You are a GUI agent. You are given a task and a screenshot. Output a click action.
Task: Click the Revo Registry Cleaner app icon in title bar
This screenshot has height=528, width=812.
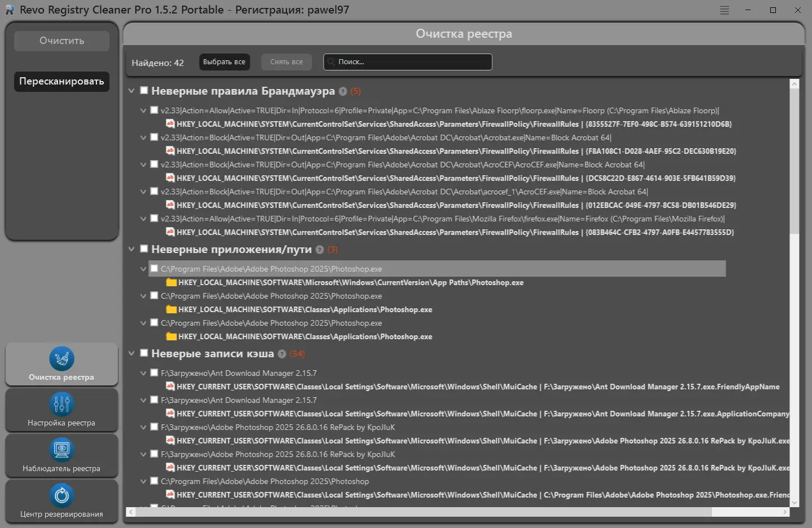point(10,10)
